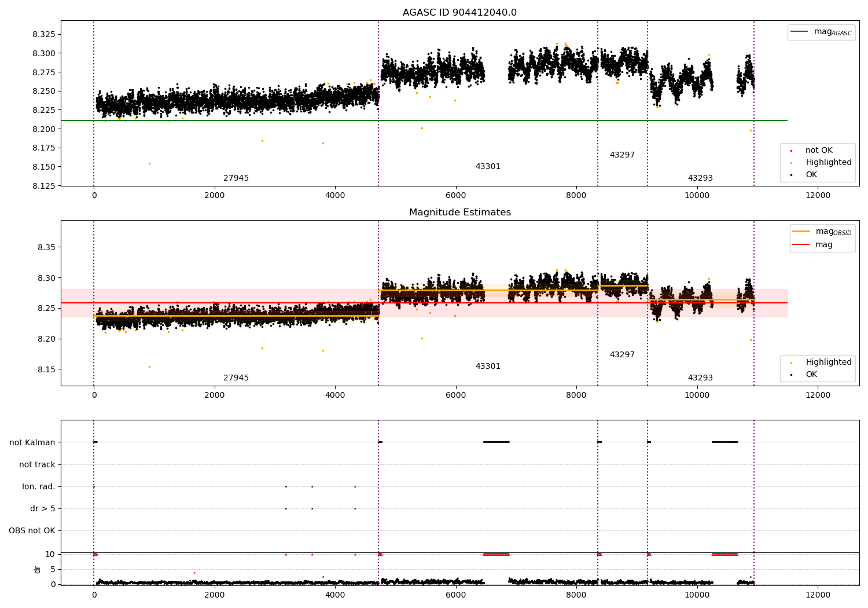
Task: Click the green line sample in top legend
Action: [800, 32]
